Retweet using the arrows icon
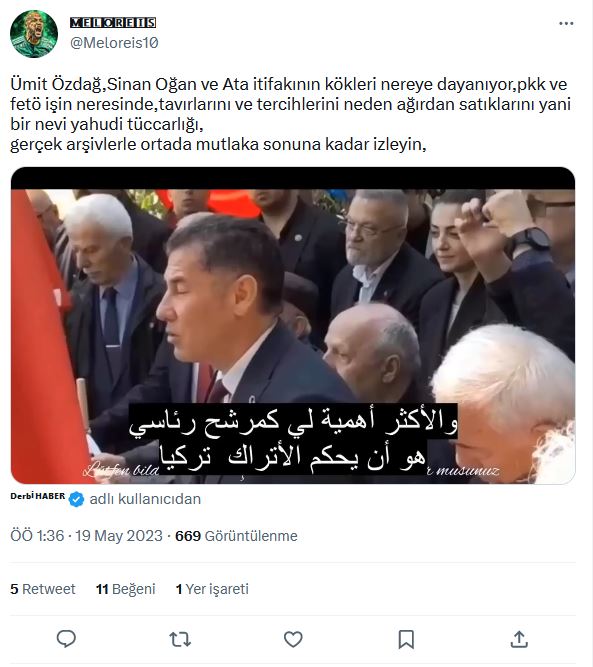 (x=180, y=639)
